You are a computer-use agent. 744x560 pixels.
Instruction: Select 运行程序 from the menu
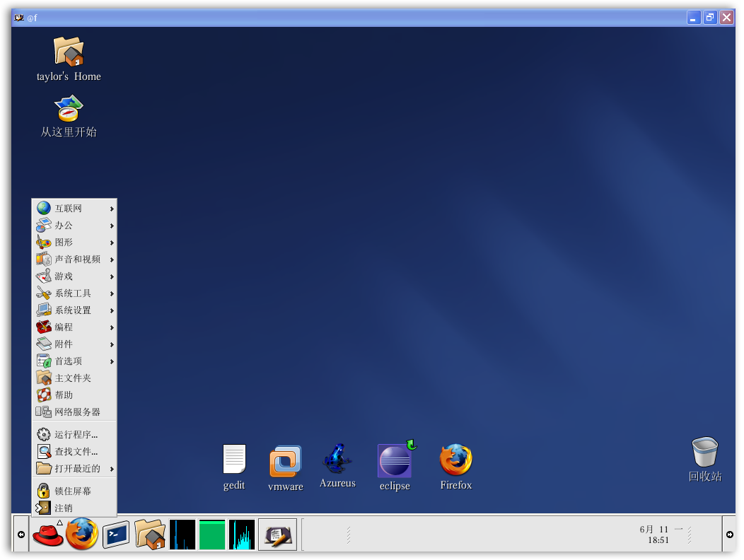tap(71, 434)
